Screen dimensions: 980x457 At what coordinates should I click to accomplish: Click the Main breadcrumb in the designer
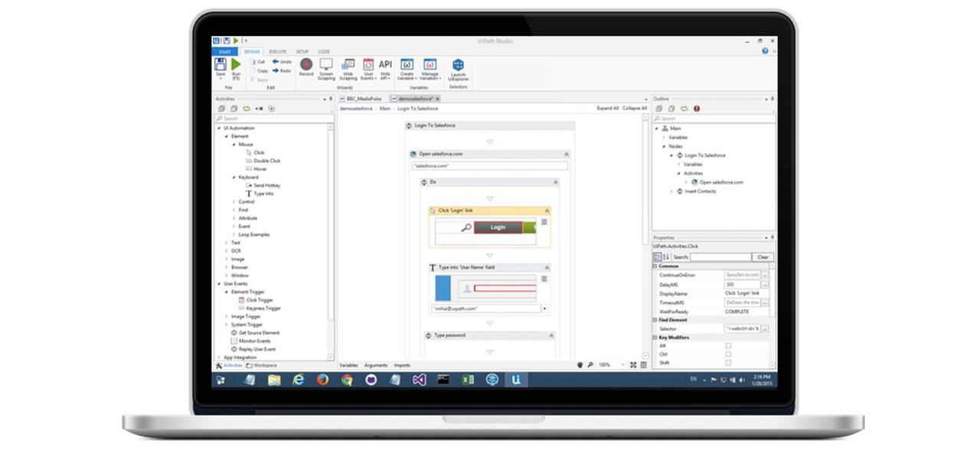(384, 109)
